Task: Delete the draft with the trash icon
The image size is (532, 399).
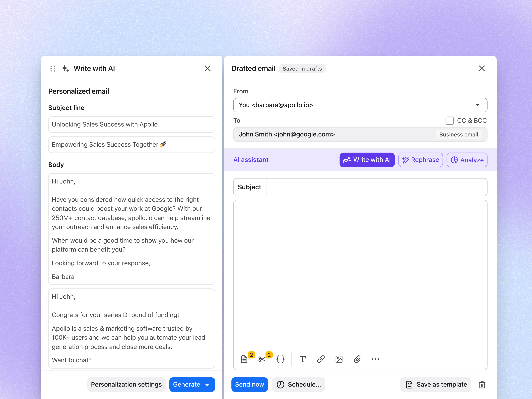Action: tap(482, 384)
